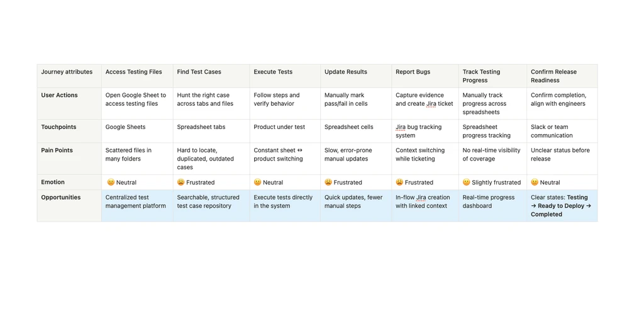Click the Neutral emoji under Confirm Release Readiness
The height and width of the screenshot is (311, 644).
click(x=535, y=182)
